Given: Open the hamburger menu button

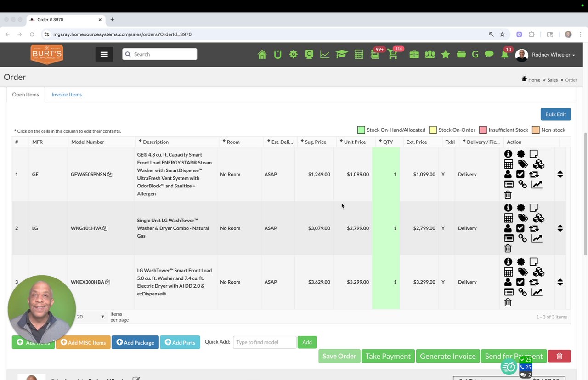Looking at the screenshot, I should (104, 54).
